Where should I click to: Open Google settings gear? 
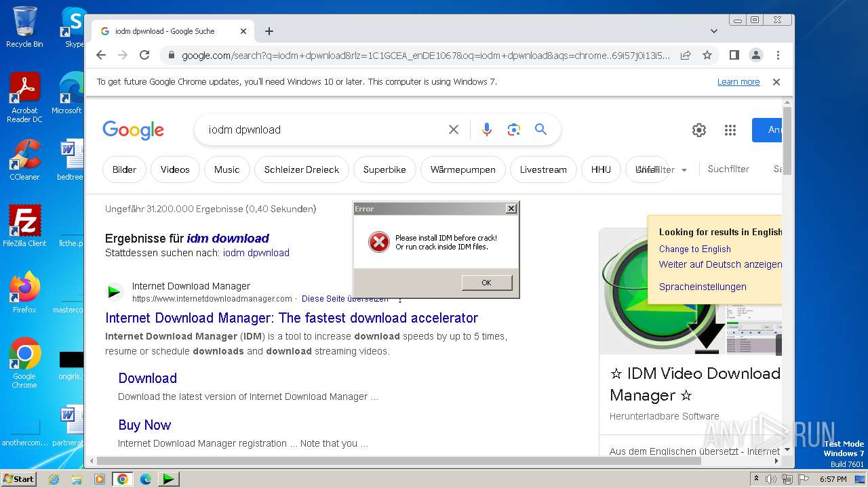[699, 130]
